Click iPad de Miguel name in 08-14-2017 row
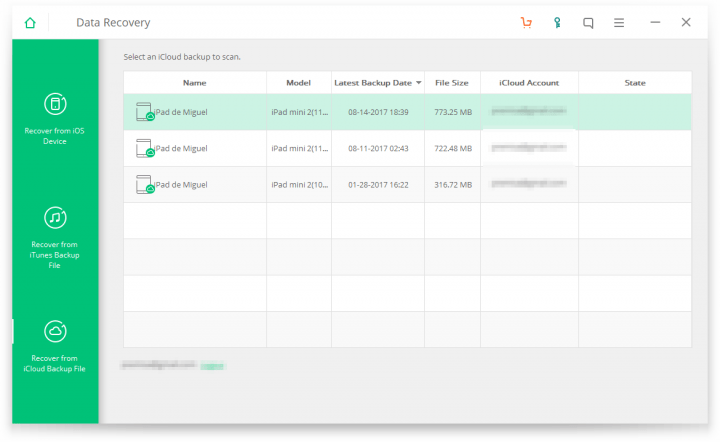Screen dimensions: 720x442 pos(181,112)
